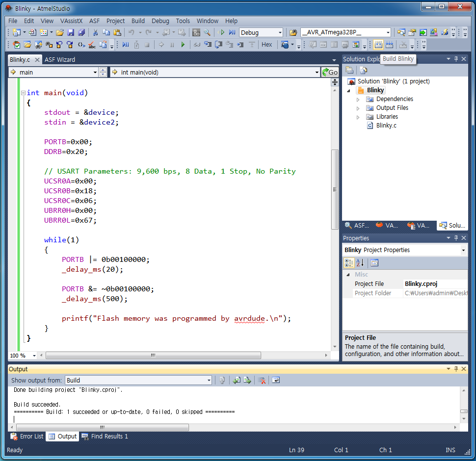Click the Copy toolbar icon

106,32
